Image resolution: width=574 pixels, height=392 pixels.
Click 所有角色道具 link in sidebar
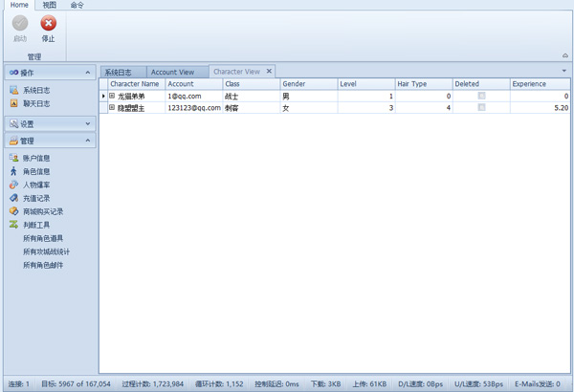pyautogui.click(x=43, y=238)
